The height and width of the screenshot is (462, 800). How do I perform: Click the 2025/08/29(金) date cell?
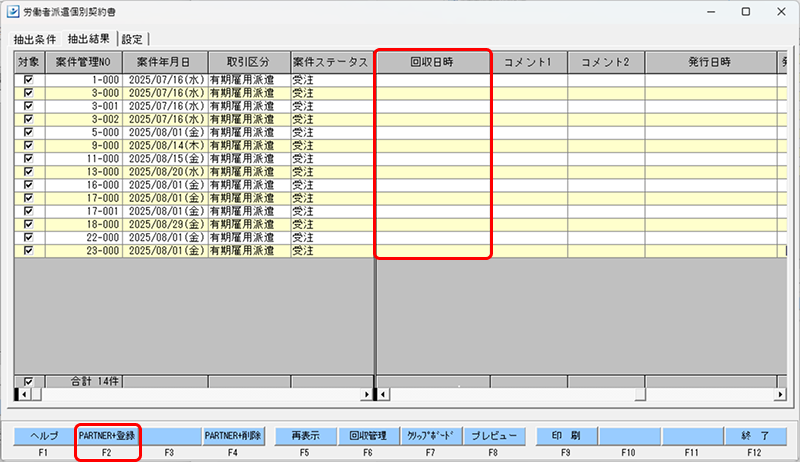point(165,224)
